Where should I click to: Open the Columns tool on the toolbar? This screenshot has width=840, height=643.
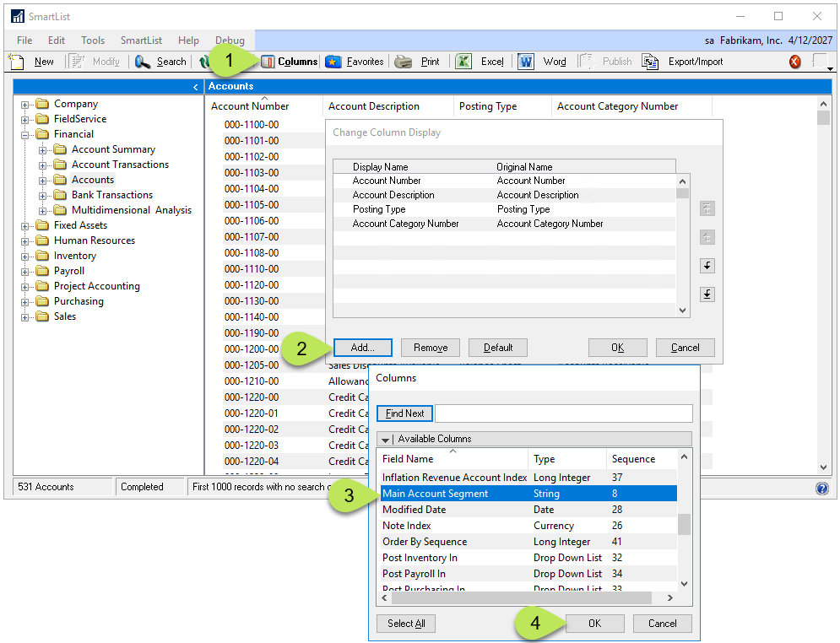[x=291, y=61]
